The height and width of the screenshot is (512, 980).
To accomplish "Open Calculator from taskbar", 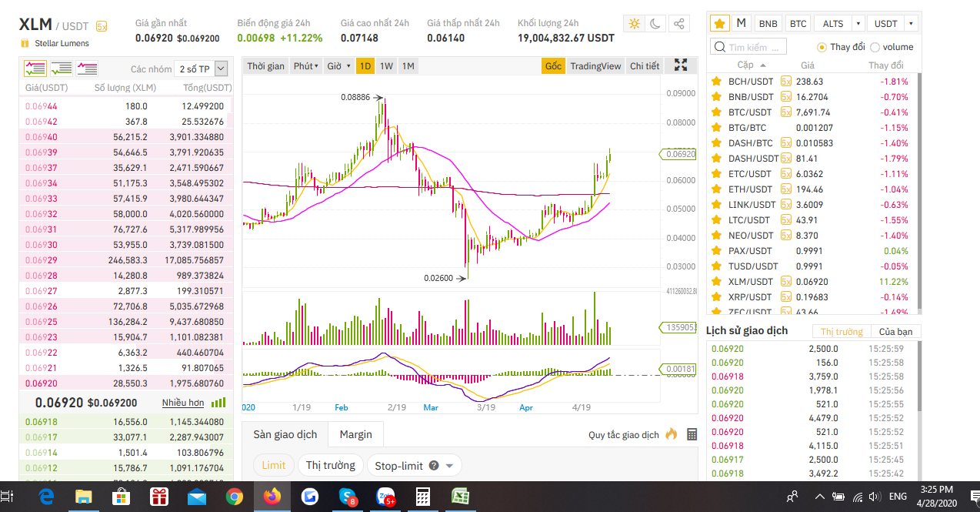I will click(x=423, y=497).
